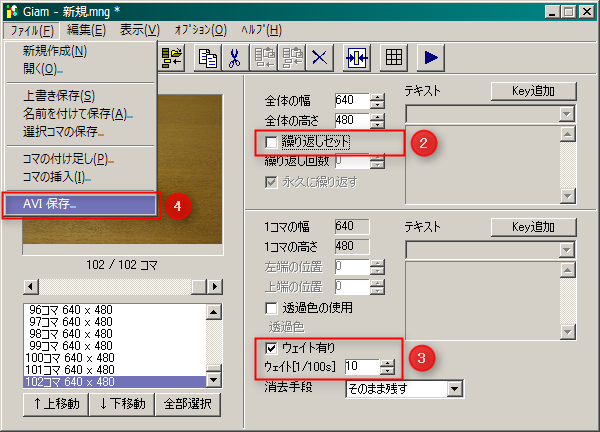
Task: Click the copy frames toolbar icon
Action: coord(208,57)
